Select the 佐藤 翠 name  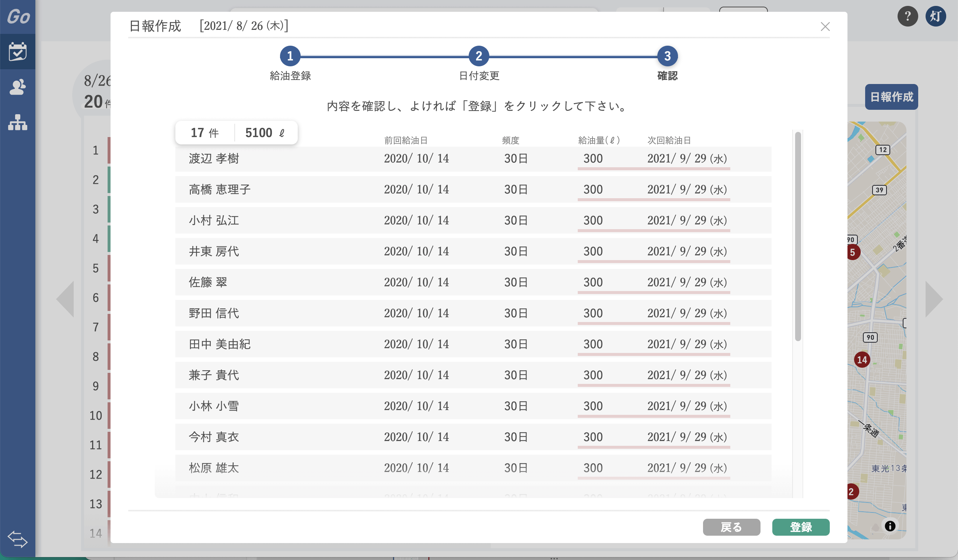coord(208,282)
